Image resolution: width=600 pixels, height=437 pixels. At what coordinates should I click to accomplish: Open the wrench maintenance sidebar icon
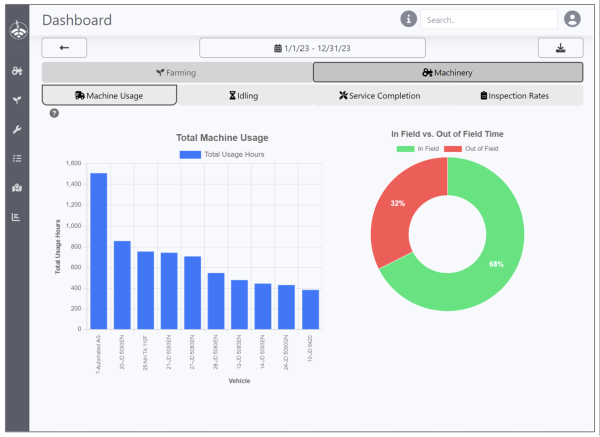click(16, 130)
